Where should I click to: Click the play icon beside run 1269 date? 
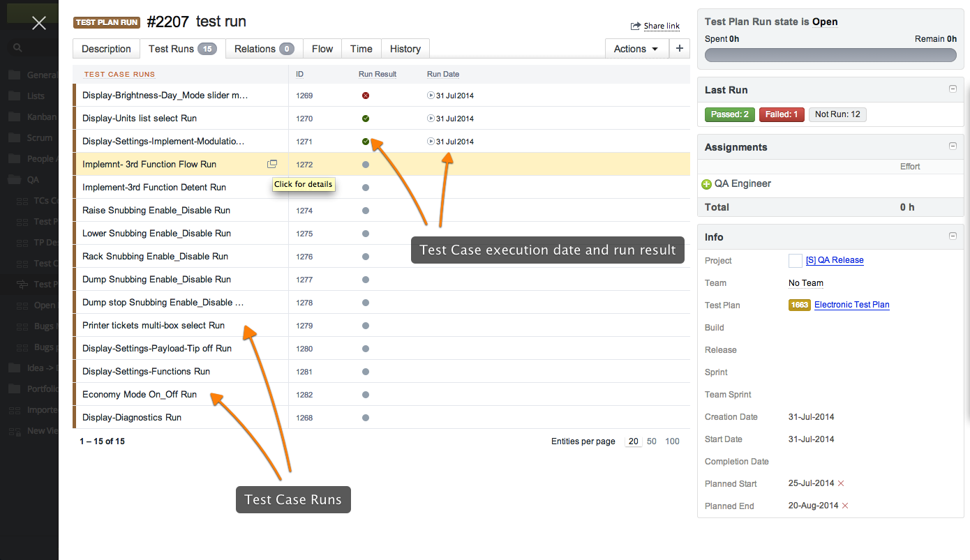[x=431, y=96]
